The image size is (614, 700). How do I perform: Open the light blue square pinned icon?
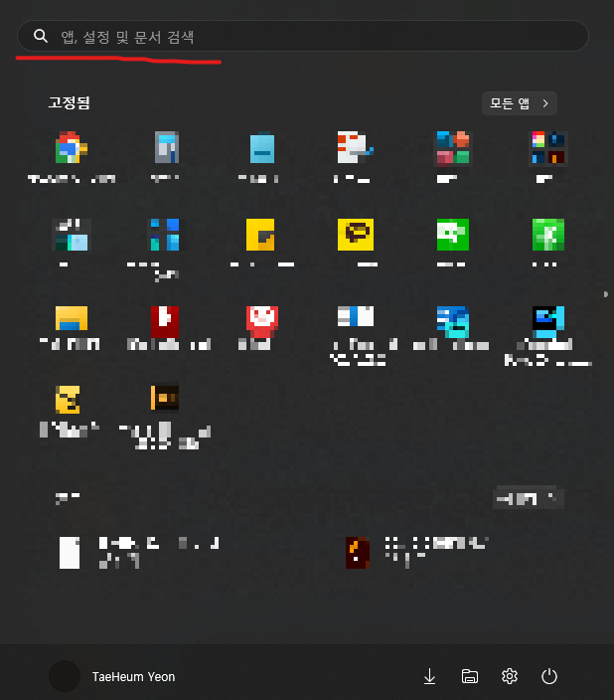[262, 148]
